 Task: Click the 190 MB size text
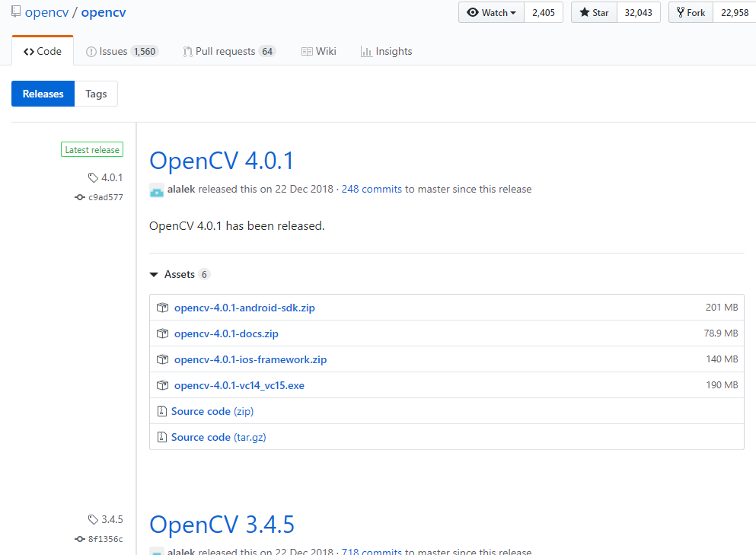722,385
